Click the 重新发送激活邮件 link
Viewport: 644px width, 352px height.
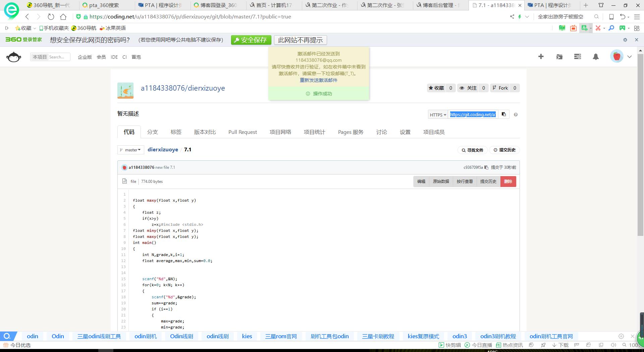click(x=319, y=80)
